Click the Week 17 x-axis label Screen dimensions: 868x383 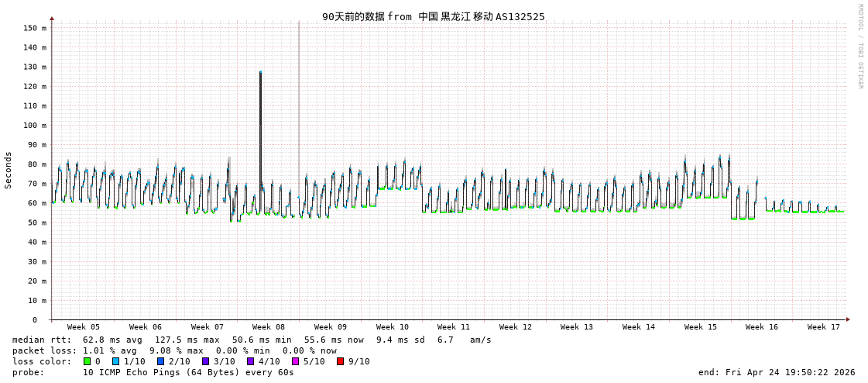pos(824,327)
